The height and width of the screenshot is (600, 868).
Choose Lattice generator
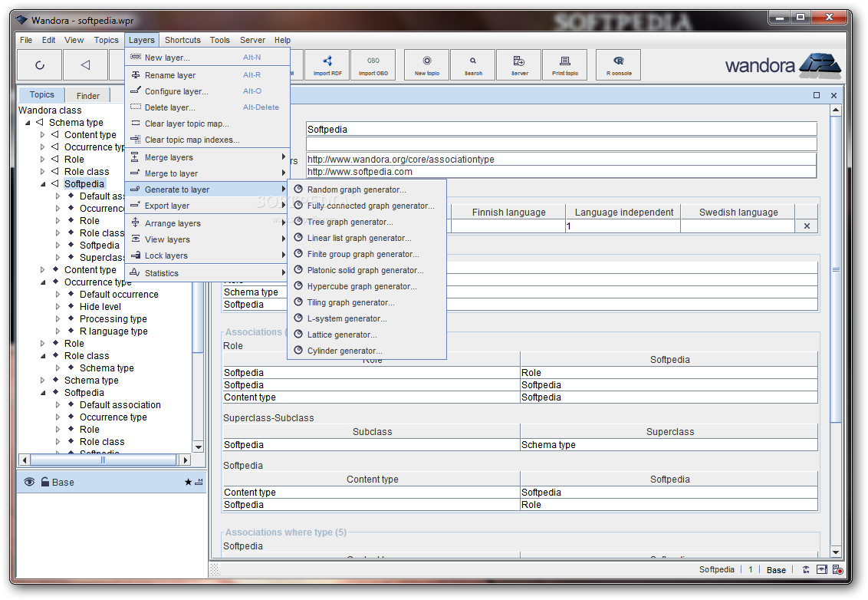(x=367, y=334)
